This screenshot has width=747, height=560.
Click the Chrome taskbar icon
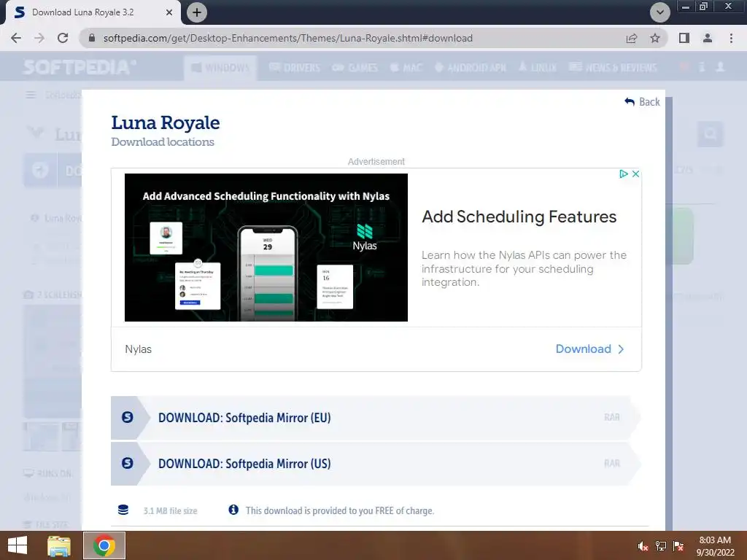click(104, 545)
